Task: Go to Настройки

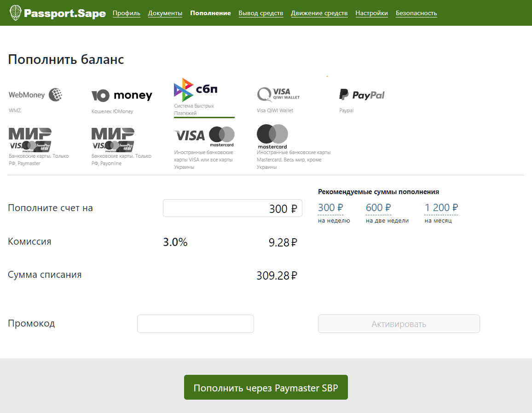Action: click(371, 13)
